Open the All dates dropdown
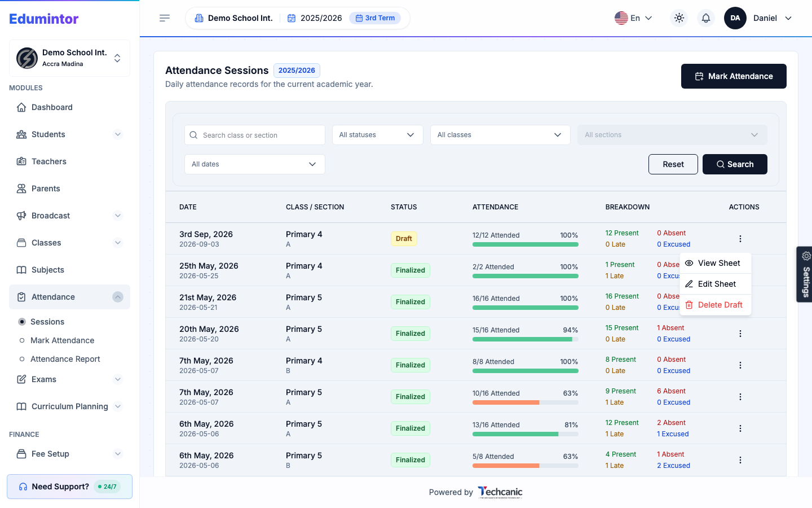812x508 pixels. (255, 164)
